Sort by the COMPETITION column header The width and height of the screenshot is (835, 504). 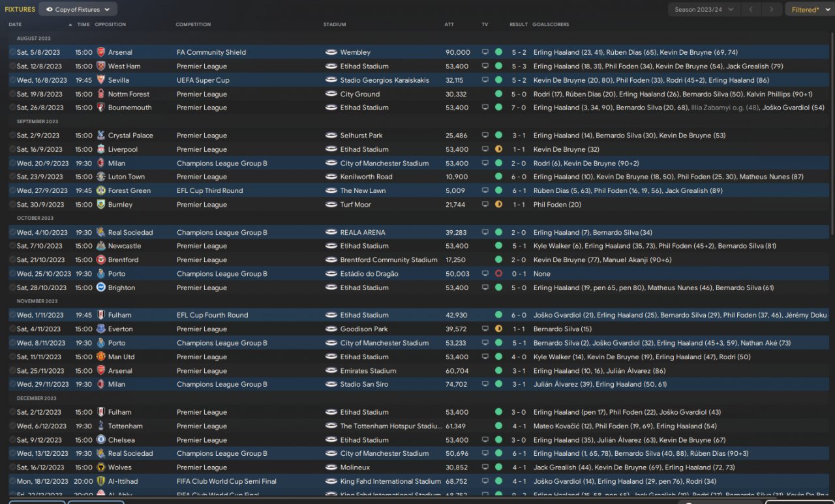point(193,25)
